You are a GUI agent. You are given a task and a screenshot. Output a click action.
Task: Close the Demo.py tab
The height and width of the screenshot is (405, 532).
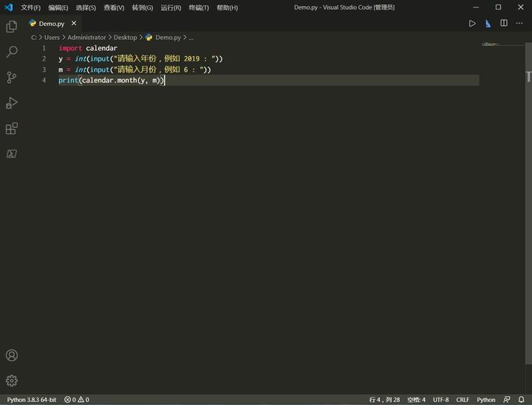pyautogui.click(x=74, y=23)
